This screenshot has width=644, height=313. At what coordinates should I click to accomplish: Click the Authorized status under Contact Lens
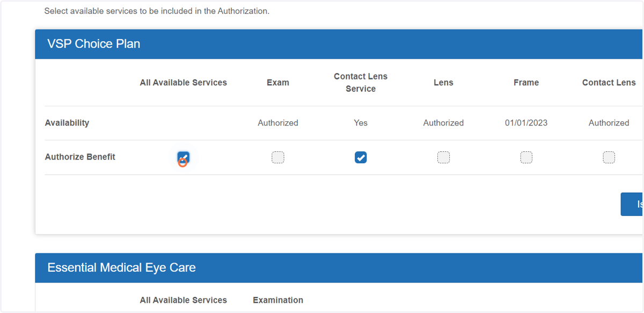click(609, 123)
